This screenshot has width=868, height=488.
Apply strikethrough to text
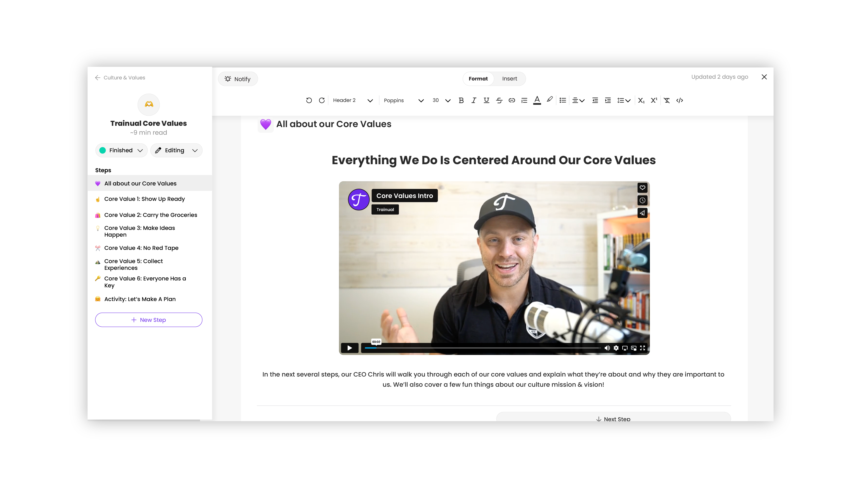coord(499,100)
